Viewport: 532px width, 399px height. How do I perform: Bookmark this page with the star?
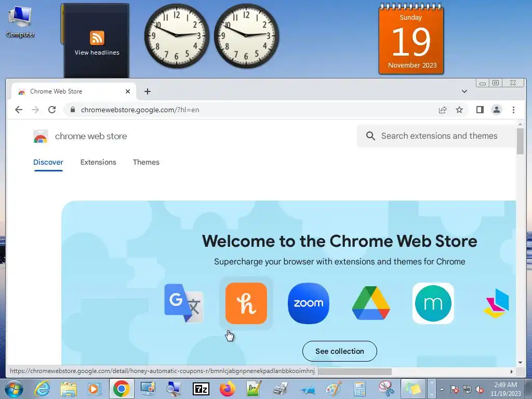point(459,110)
